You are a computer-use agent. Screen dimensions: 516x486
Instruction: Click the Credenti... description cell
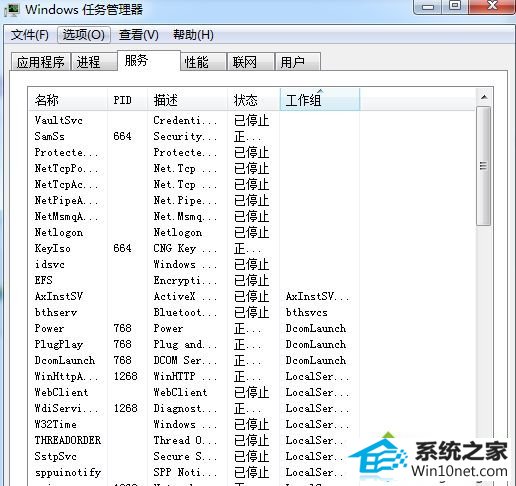click(x=185, y=120)
